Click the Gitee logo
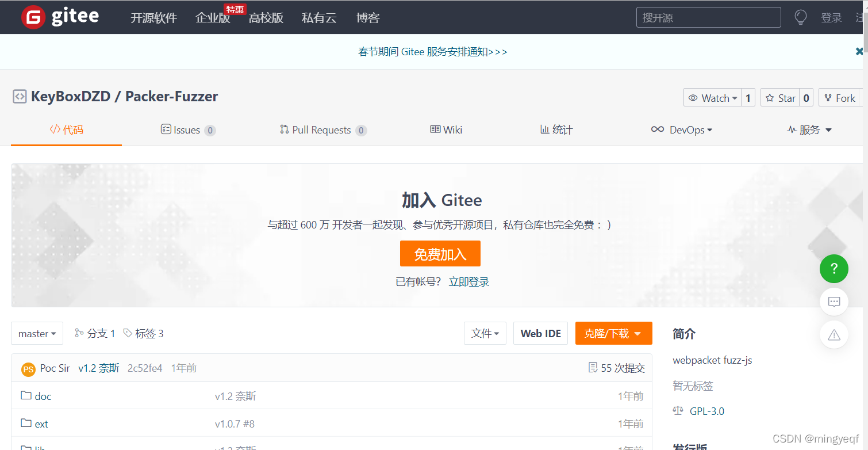Viewport: 868px width, 450px height. 60,17
